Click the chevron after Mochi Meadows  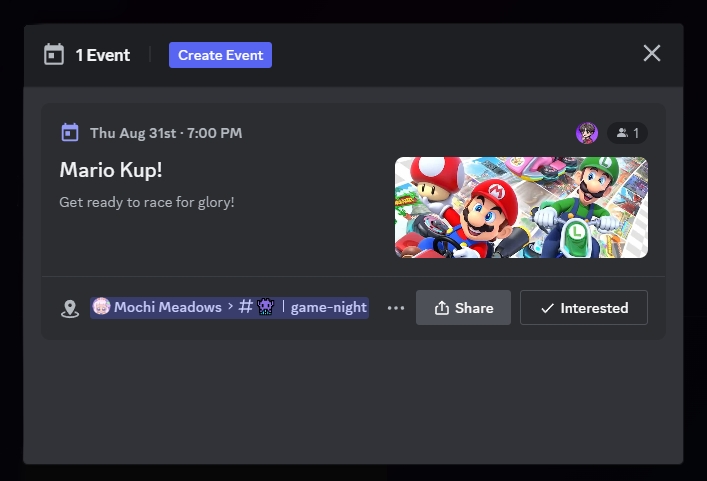point(230,307)
